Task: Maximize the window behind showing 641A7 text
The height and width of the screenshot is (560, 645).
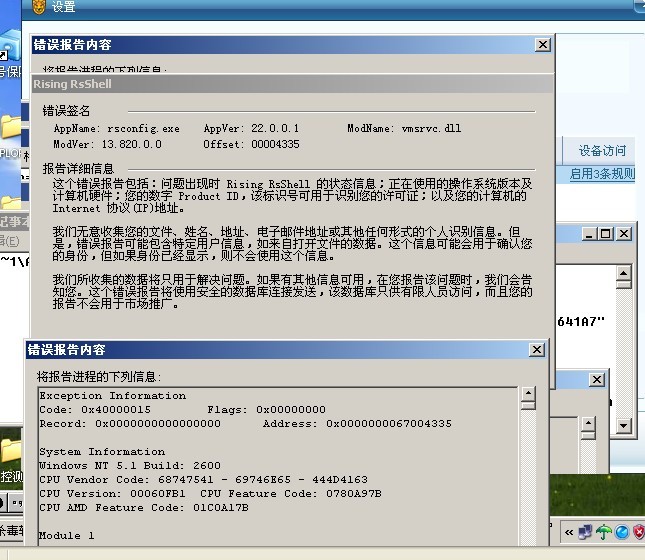Action: point(606,234)
